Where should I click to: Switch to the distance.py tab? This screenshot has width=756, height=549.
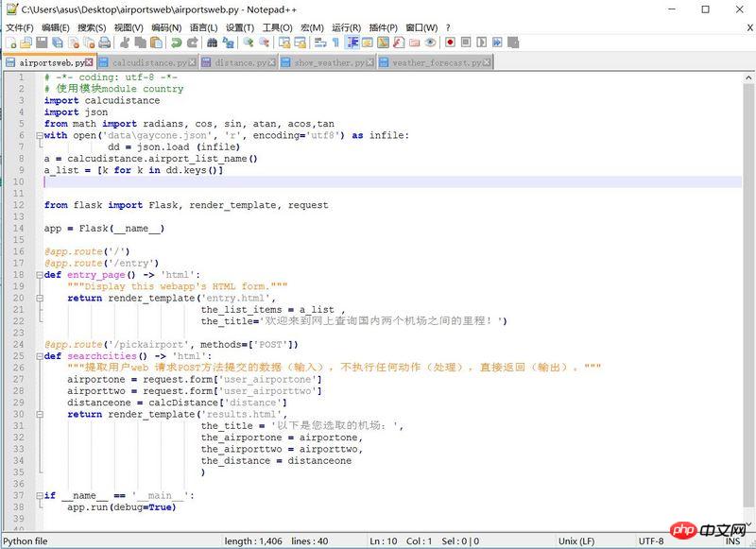pos(240,62)
